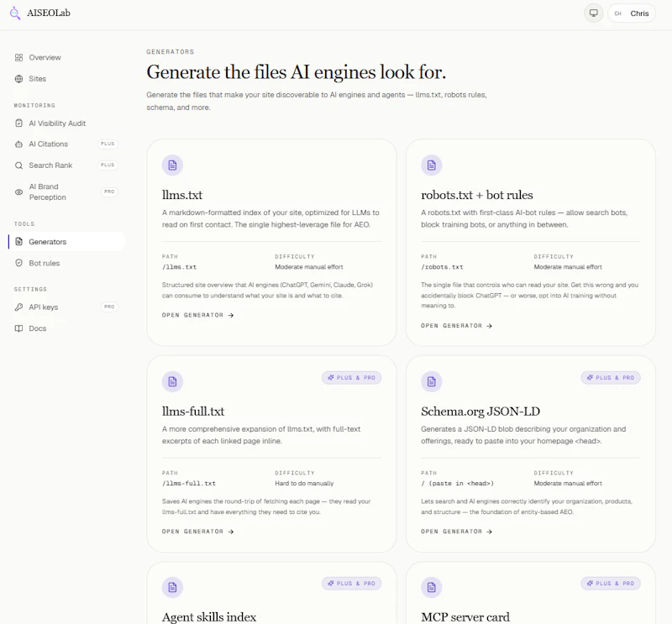The height and width of the screenshot is (624, 672).
Task: Click the AISEOLab brand name
Action: pyautogui.click(x=49, y=13)
